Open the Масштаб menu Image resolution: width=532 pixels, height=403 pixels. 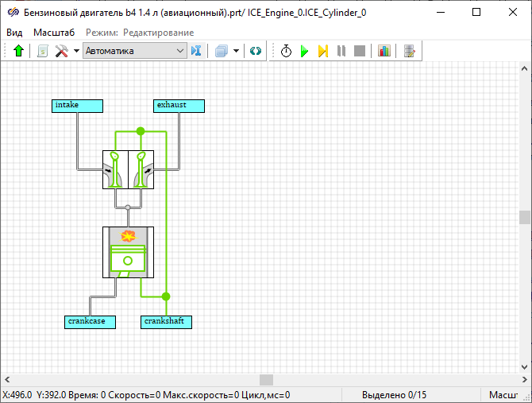(54, 33)
